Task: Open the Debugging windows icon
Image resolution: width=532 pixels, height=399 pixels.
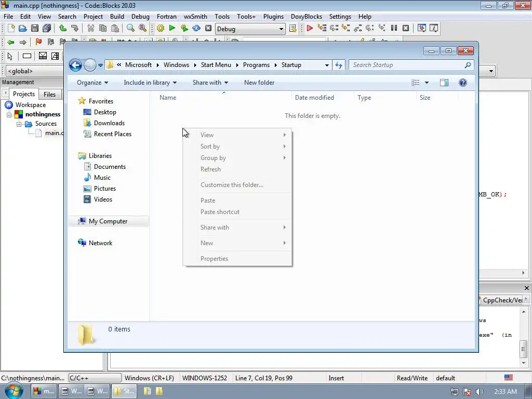Action: click(x=422, y=28)
